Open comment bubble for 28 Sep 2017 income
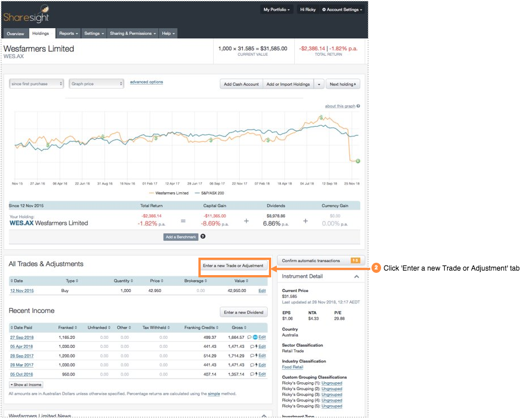 click(252, 356)
